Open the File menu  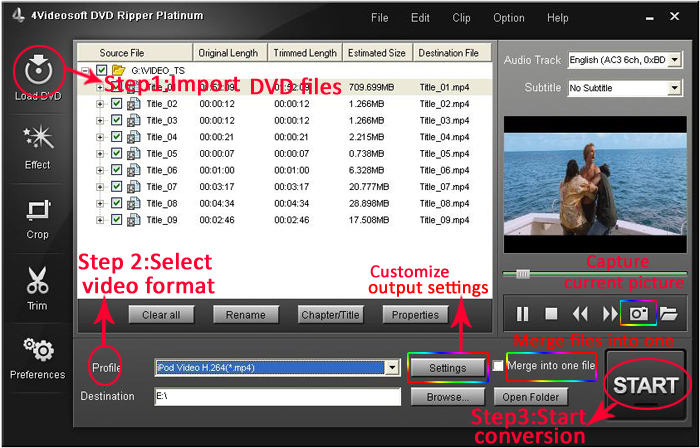tap(379, 18)
